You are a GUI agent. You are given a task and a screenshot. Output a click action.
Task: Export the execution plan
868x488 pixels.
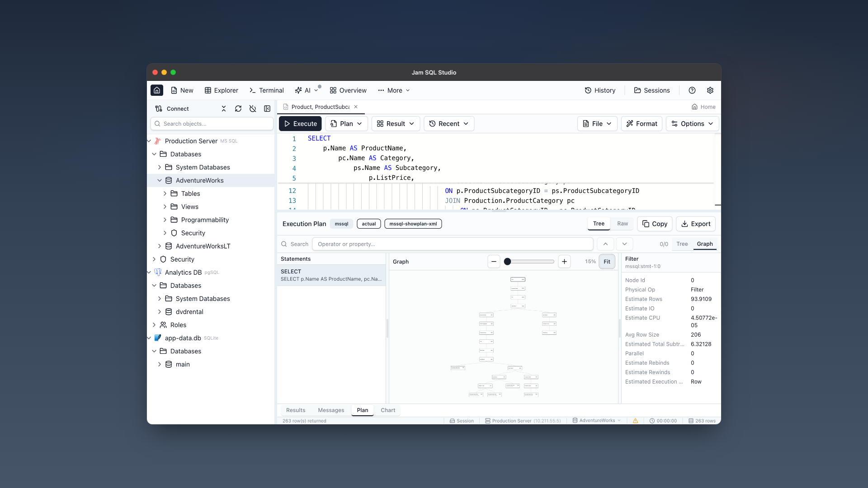(696, 224)
